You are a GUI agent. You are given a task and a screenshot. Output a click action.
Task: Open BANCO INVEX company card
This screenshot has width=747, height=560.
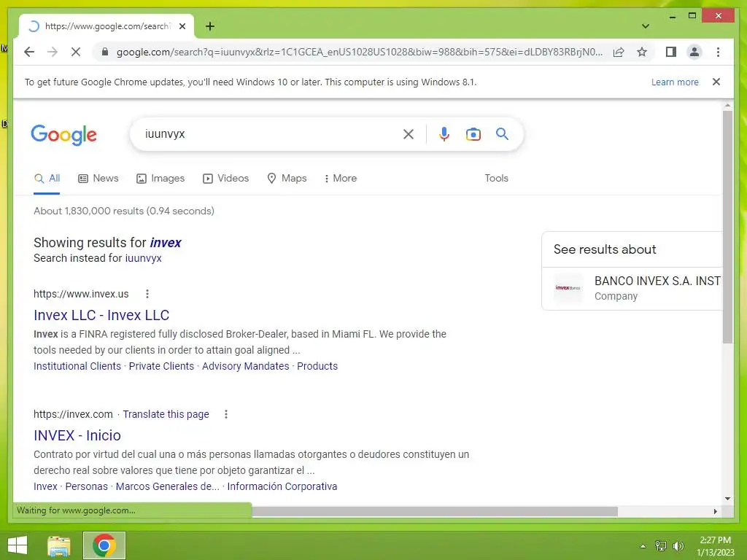(x=632, y=288)
